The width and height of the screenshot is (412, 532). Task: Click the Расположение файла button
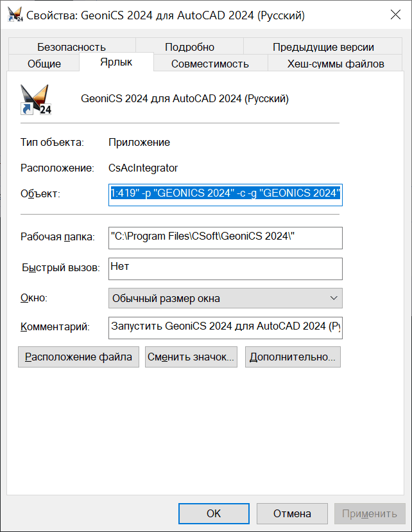78,357
